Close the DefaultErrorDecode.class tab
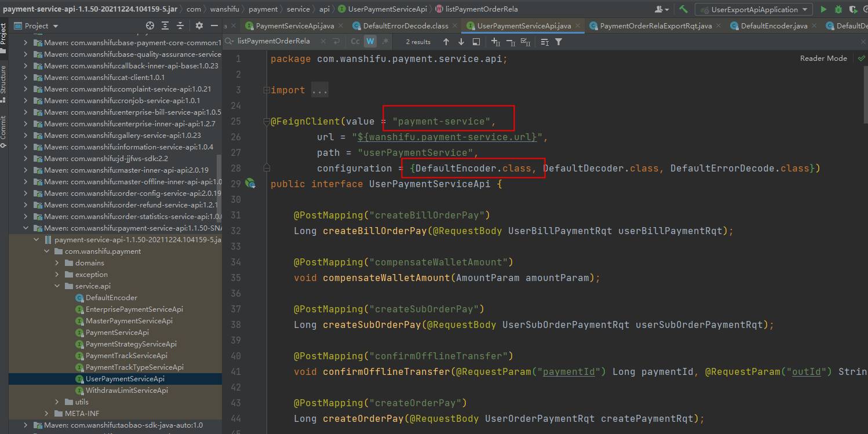 (x=455, y=26)
